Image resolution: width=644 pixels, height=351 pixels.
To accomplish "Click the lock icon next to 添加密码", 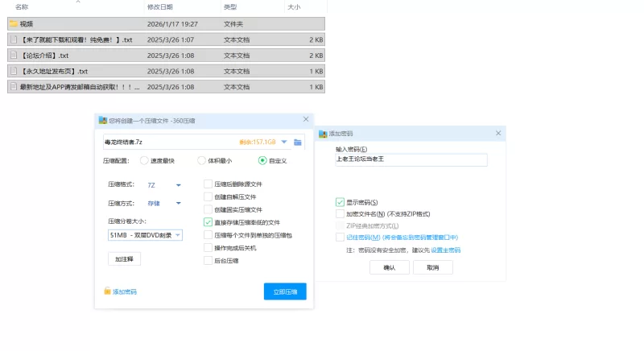I will (x=107, y=291).
